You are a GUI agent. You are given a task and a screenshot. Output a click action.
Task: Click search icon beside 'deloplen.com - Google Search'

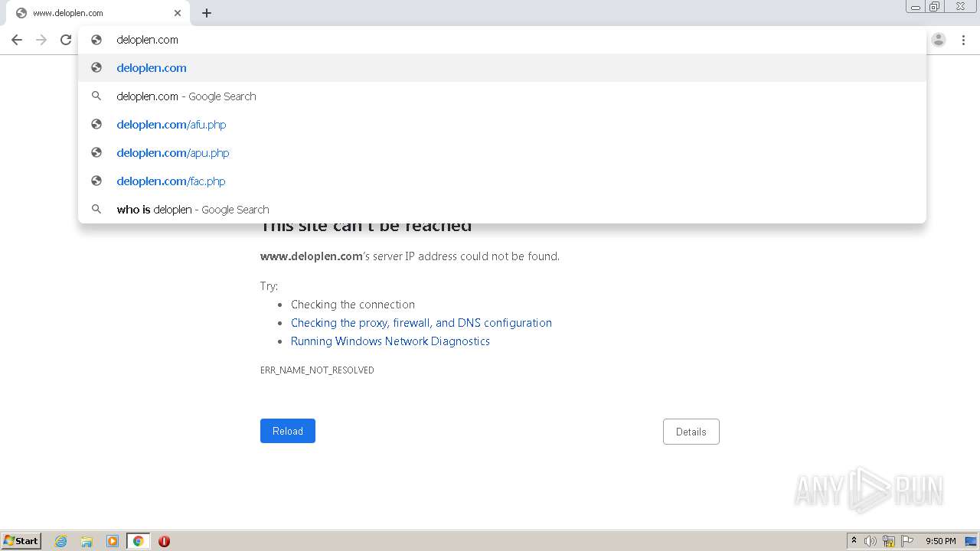pos(96,96)
